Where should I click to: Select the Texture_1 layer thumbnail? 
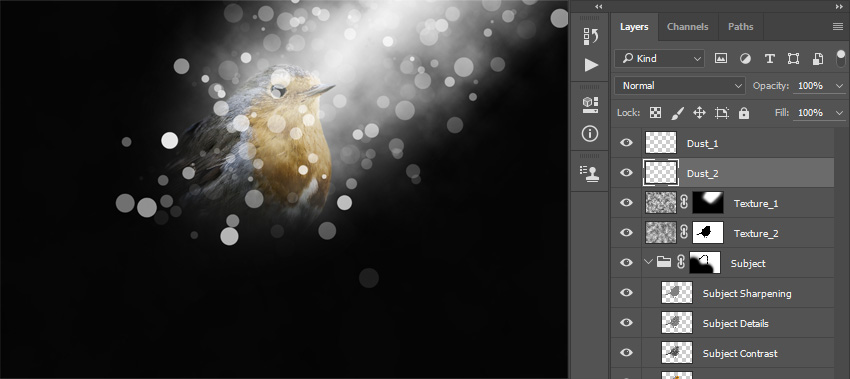point(661,203)
